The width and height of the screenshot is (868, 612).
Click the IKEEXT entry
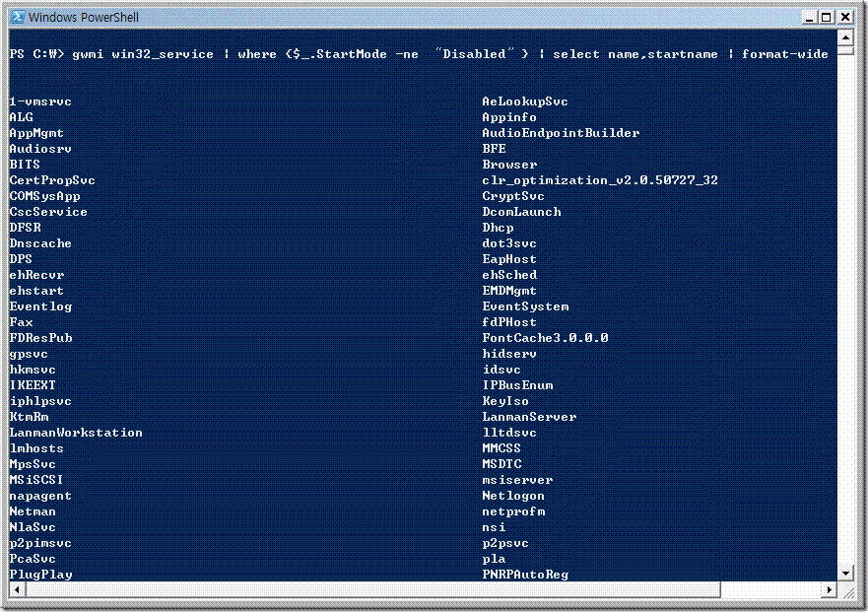tap(33, 385)
